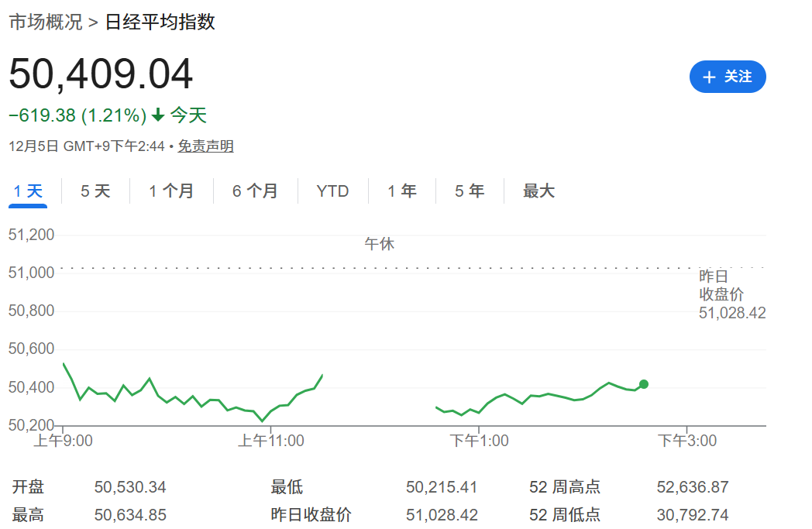The image size is (812, 529).
Task: Click the 开盘 price 50,530.34
Action: click(130, 487)
